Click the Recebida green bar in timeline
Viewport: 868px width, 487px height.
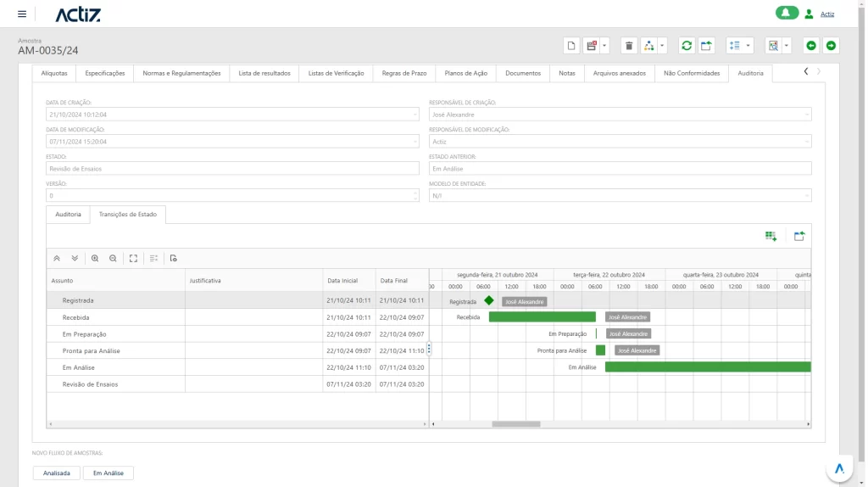(542, 317)
